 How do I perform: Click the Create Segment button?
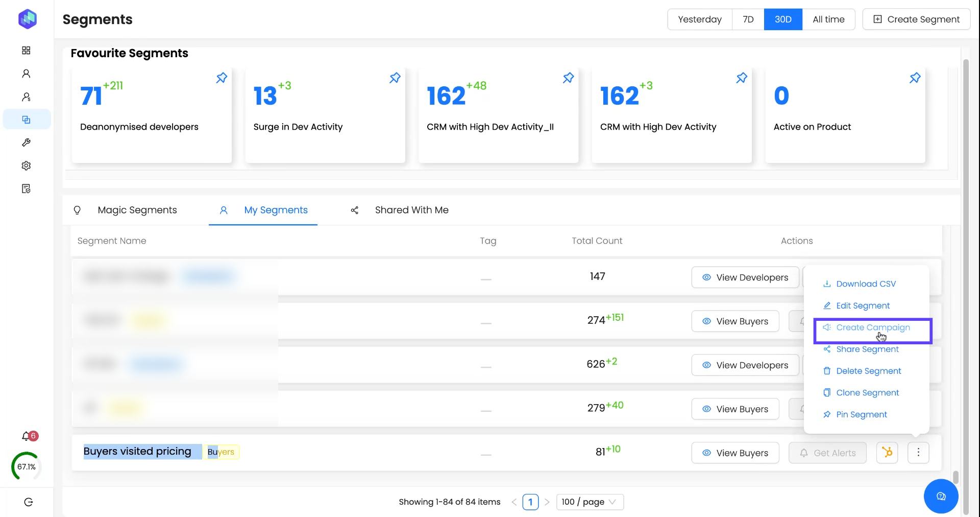(916, 19)
